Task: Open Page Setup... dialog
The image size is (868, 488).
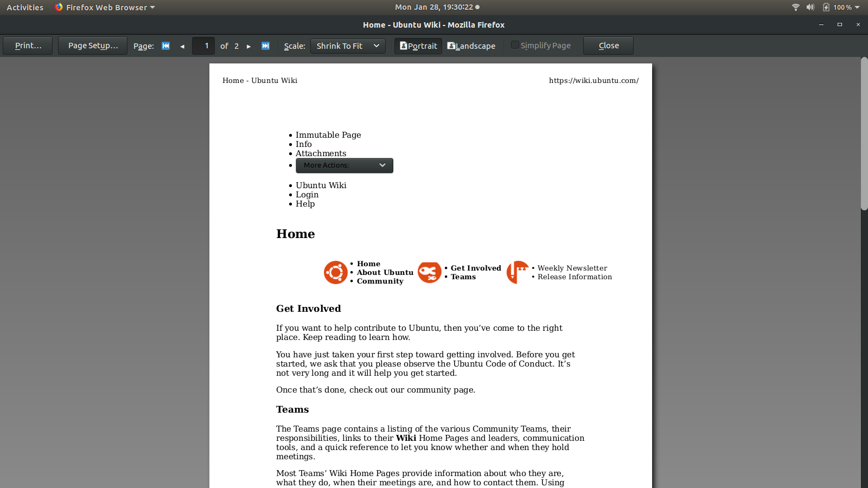Action: [93, 46]
